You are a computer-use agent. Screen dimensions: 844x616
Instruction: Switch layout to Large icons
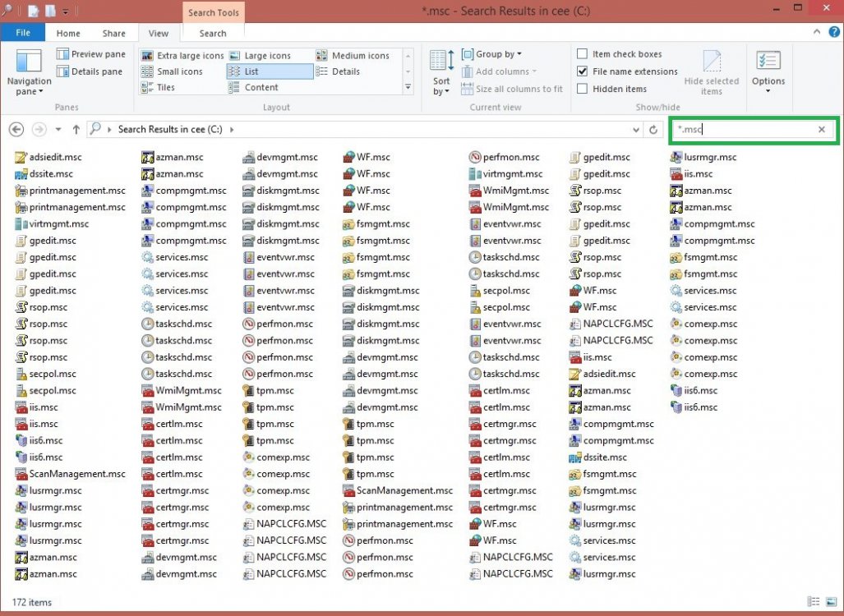coord(260,55)
